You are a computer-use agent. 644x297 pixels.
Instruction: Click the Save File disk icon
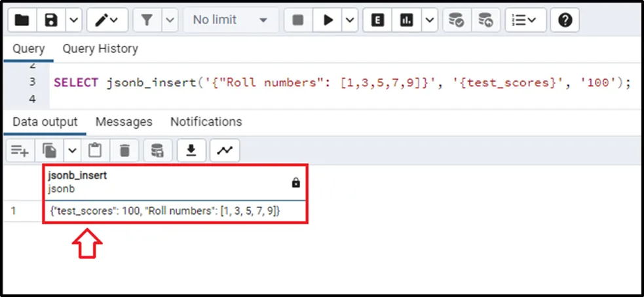pos(51,20)
